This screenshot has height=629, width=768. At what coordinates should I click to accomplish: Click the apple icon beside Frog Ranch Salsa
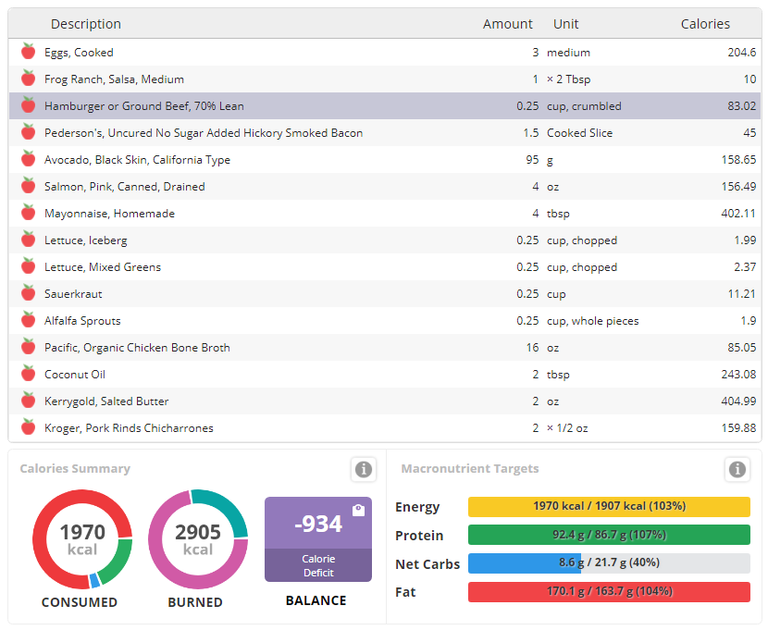coord(28,78)
